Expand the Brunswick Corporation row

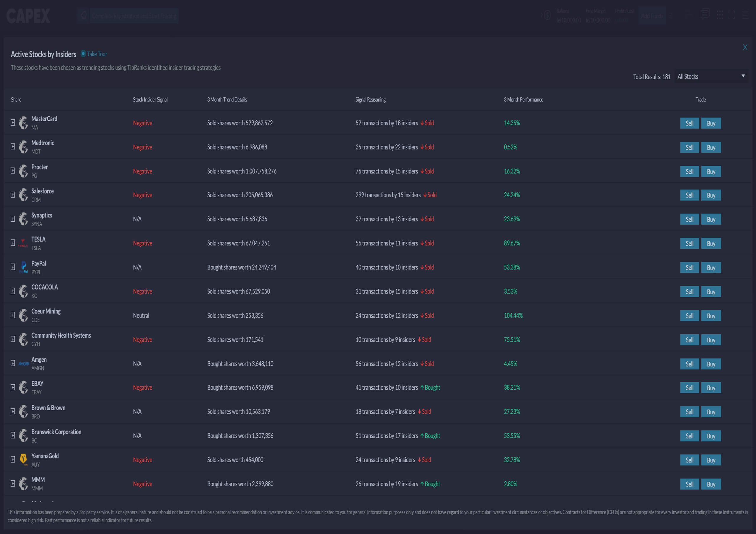coord(12,435)
